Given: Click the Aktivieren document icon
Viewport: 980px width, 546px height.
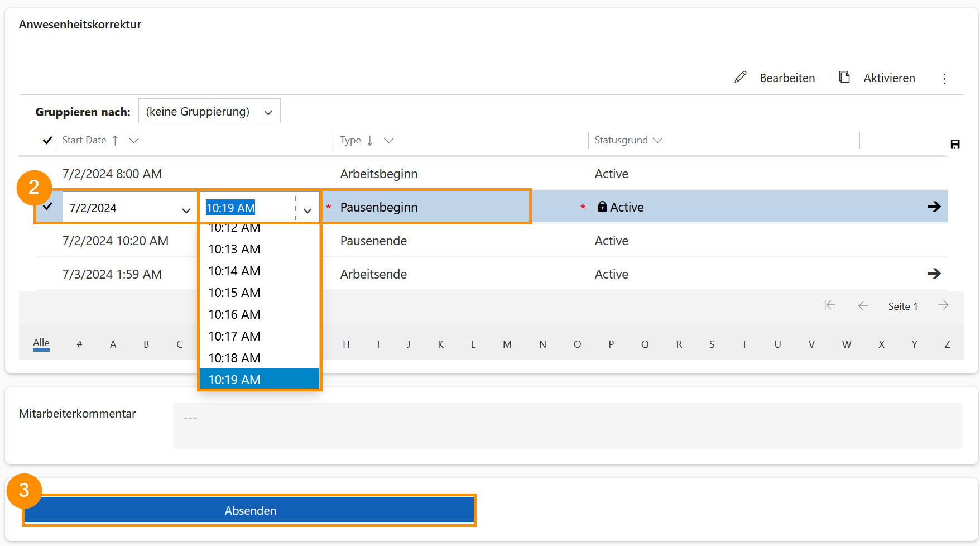Looking at the screenshot, I should [x=844, y=77].
